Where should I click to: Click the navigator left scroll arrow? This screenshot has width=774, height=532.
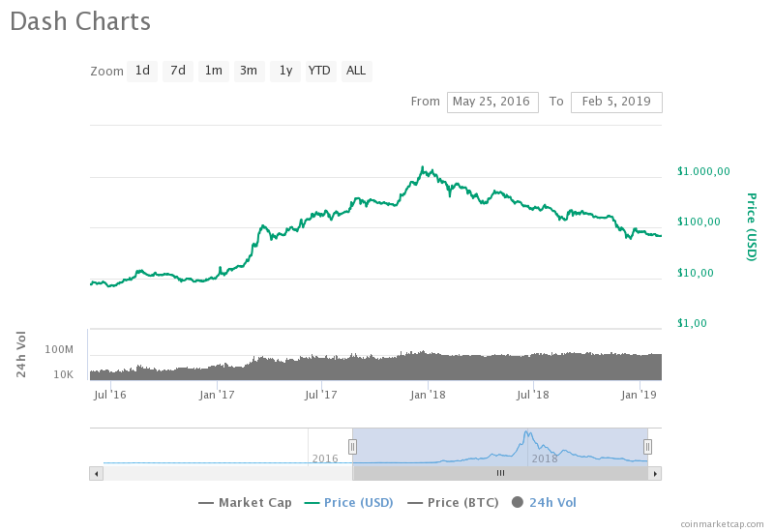tap(96, 474)
